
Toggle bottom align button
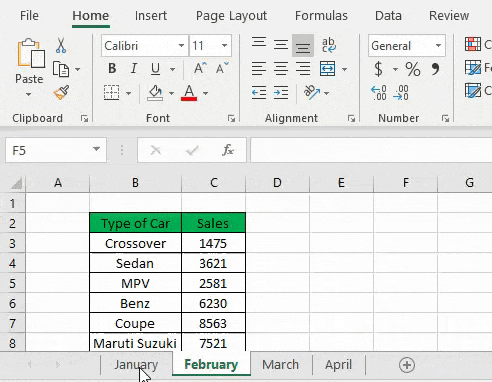(303, 45)
